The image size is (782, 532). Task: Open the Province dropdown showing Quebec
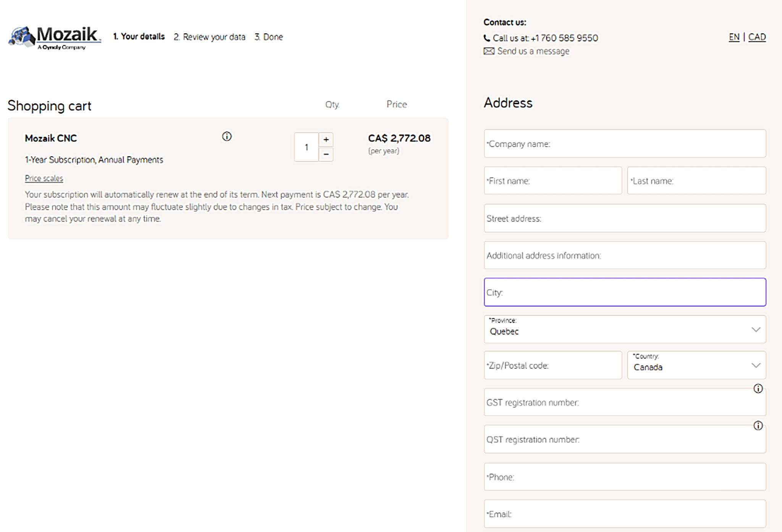pos(625,329)
